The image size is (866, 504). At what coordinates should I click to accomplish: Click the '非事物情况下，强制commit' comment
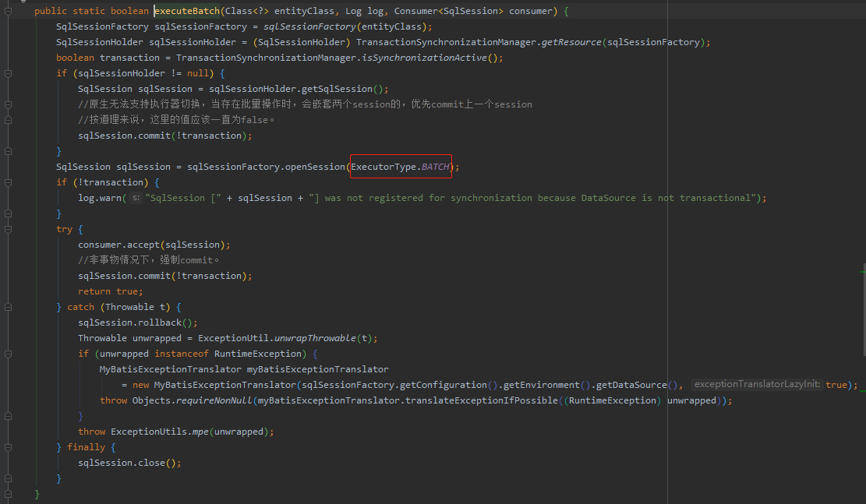149,260
